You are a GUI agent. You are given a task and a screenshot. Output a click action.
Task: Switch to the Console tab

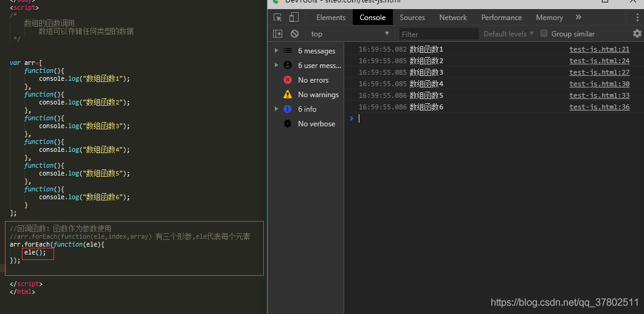point(373,17)
